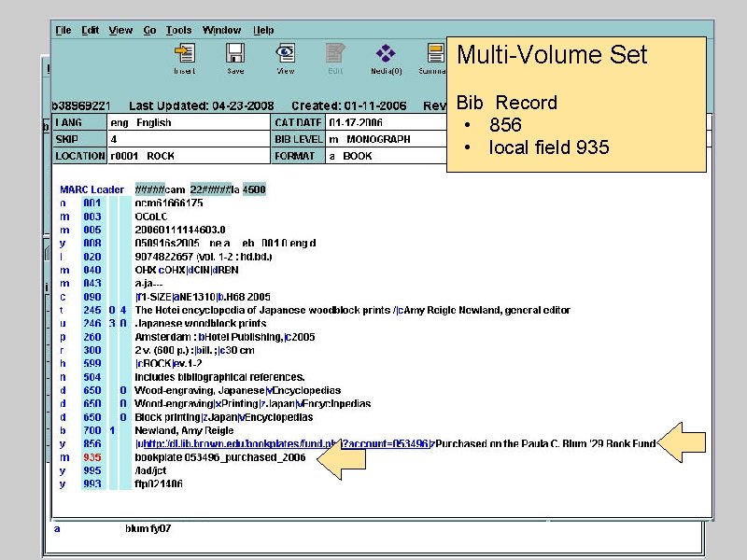The height and width of the screenshot is (560, 747).
Task: Click the LANG field value eng English
Action: 189,122
